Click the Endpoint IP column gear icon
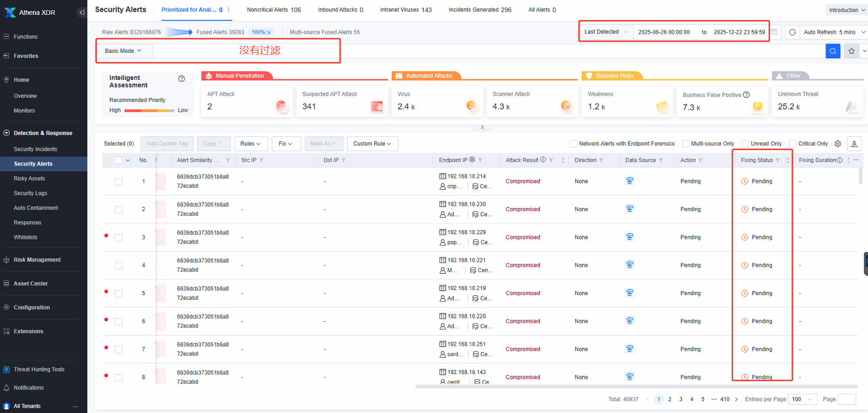868x413 pixels. 472,160
